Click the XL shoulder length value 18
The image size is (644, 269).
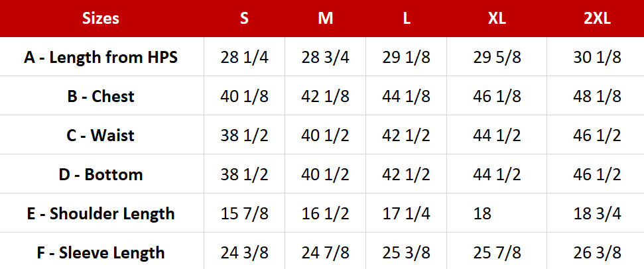coord(483,213)
